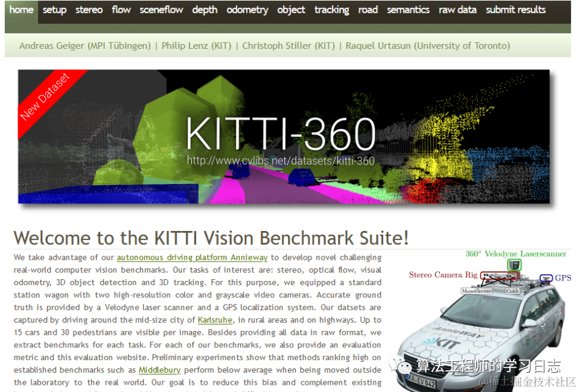Click the Welcome to the KITTI Vision Benchmark Suite heading

(x=211, y=238)
